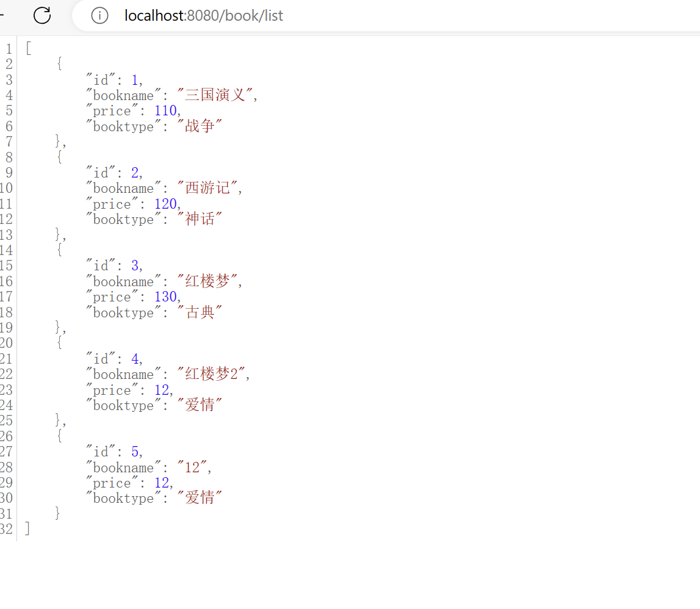The height and width of the screenshot is (609, 700).
Task: Select the id value 5
Action: 135,452
